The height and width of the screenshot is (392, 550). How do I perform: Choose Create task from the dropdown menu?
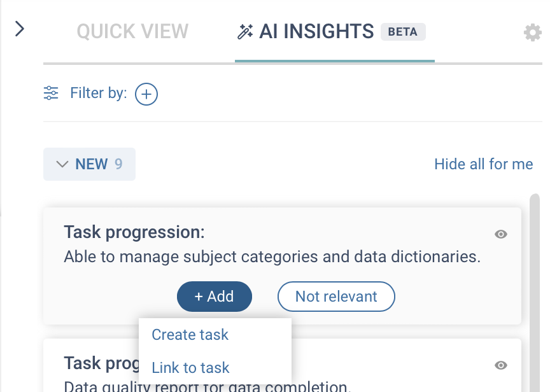click(x=190, y=335)
